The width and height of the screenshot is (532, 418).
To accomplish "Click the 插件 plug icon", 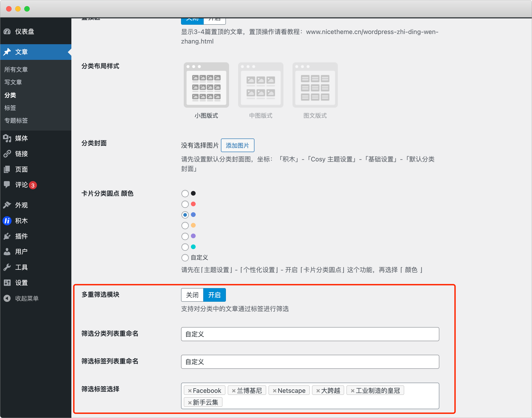I will 7,236.
